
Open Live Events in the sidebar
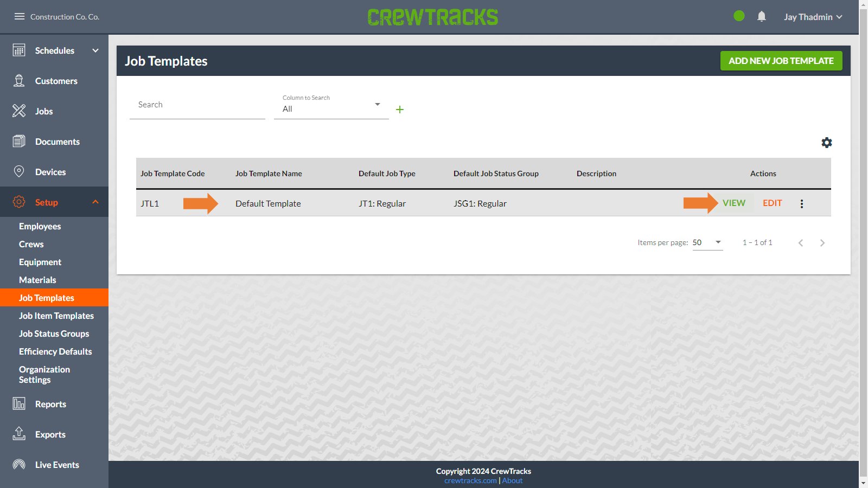54,465
